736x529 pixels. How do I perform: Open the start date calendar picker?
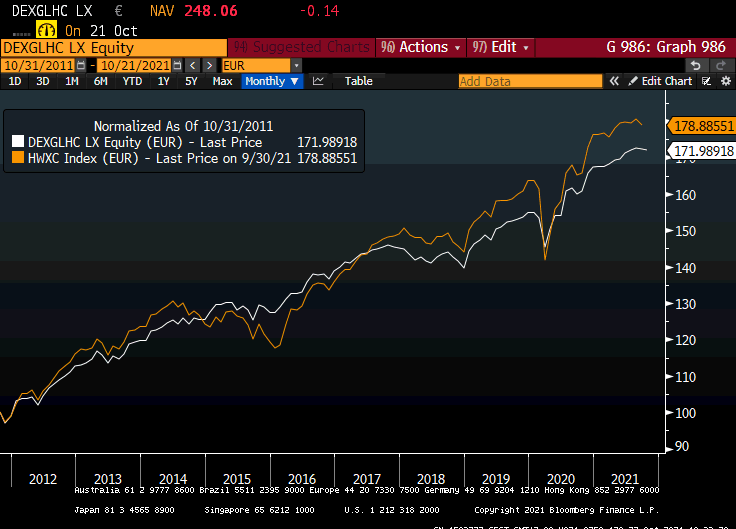pos(81,66)
